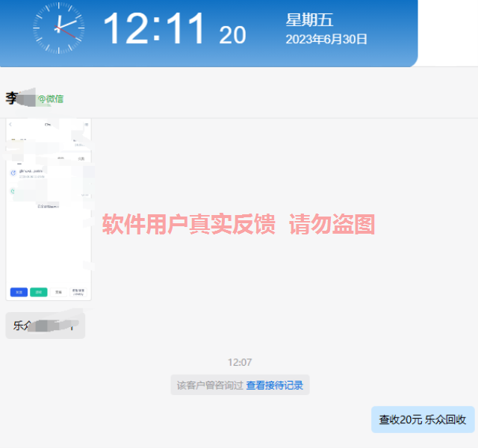Click the analog clock face icon

[x=58, y=28]
